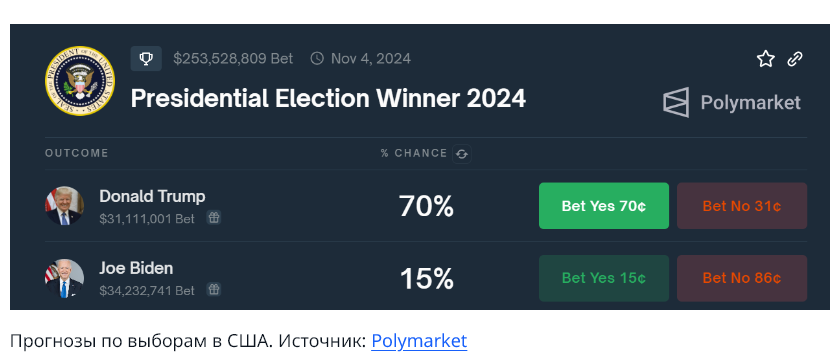Image resolution: width=831 pixels, height=362 pixels.
Task: Copy market link with chain icon
Action: click(795, 58)
